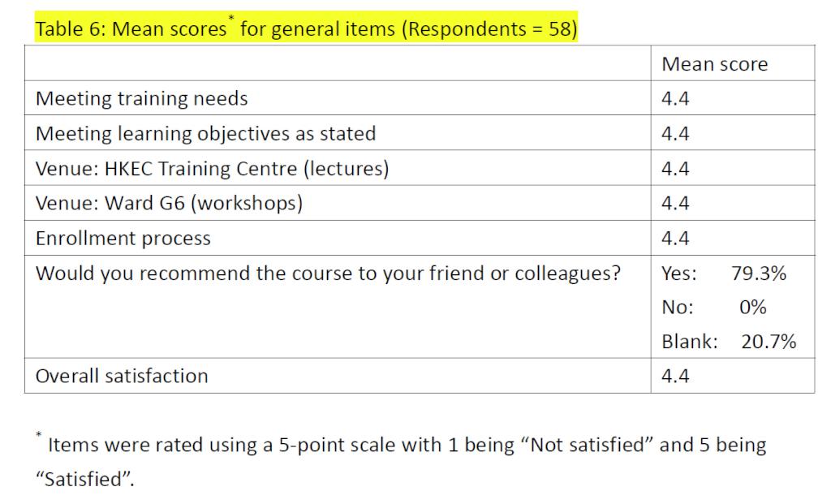
Task: Click the asterisk after Mean scores in title
Action: 231,18
